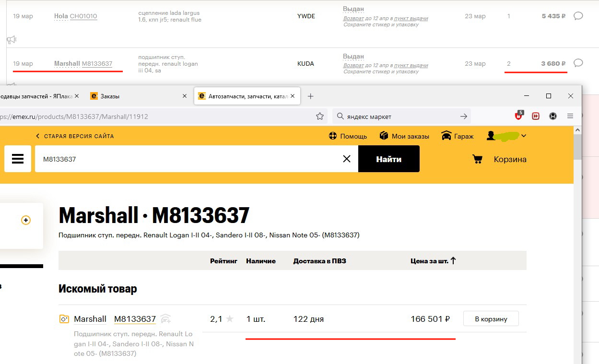Click the 2,1 rating star
This screenshot has width=599, height=364.
pos(230,319)
